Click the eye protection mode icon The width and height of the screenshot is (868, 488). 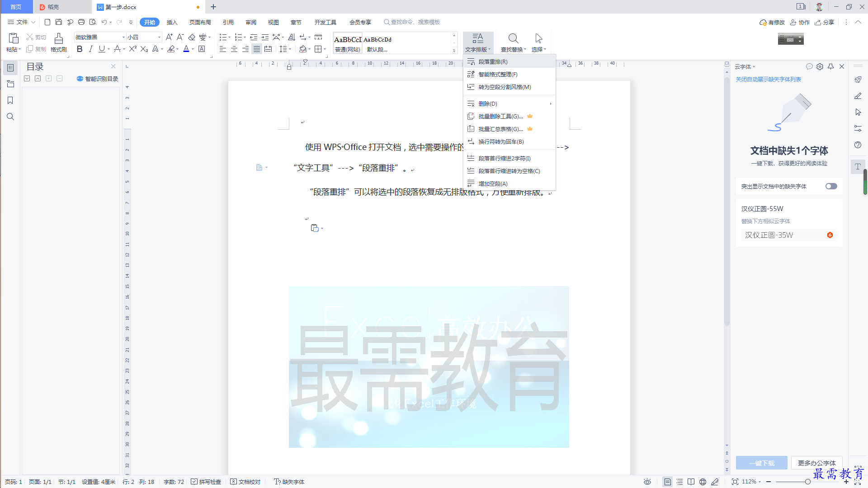(647, 482)
